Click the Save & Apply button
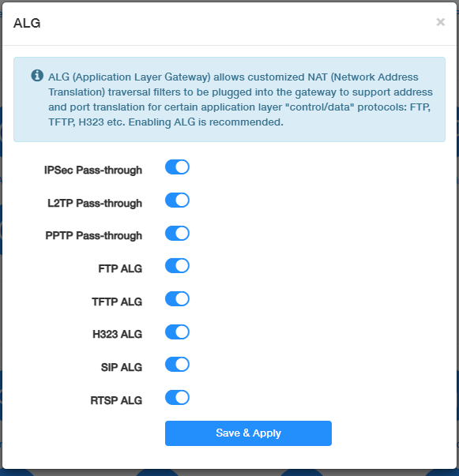Screen dimensions: 459x476 (248, 433)
